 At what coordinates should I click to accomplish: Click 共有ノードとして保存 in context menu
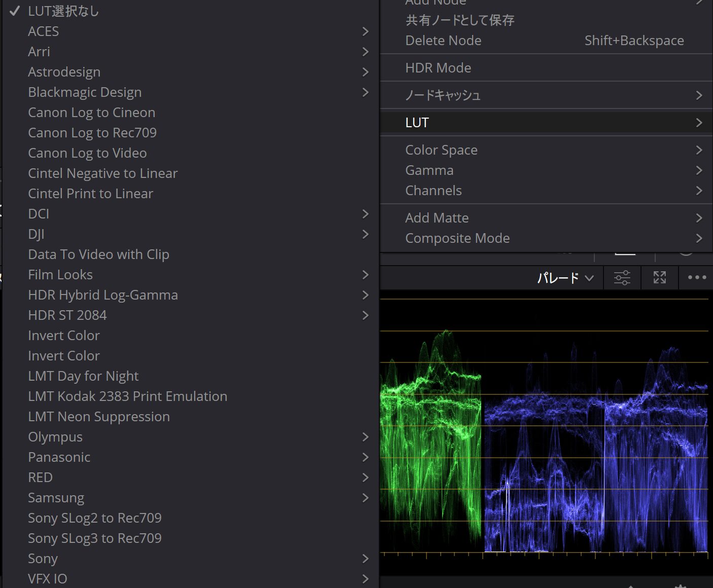[546, 20]
